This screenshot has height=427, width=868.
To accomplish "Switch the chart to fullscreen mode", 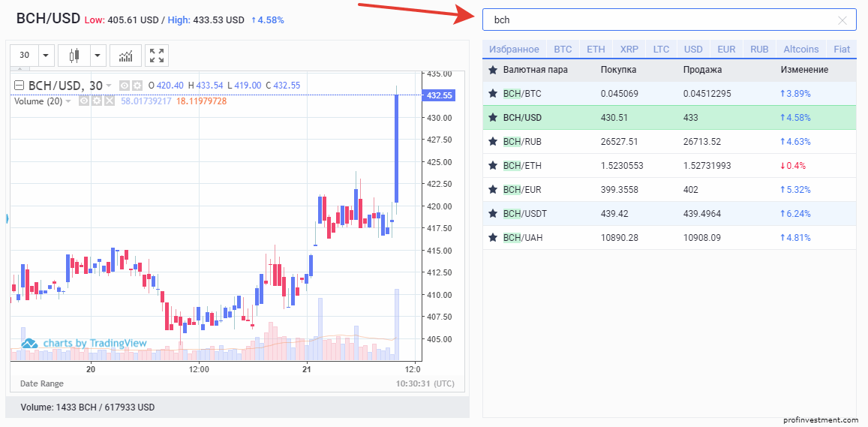I will [157, 56].
